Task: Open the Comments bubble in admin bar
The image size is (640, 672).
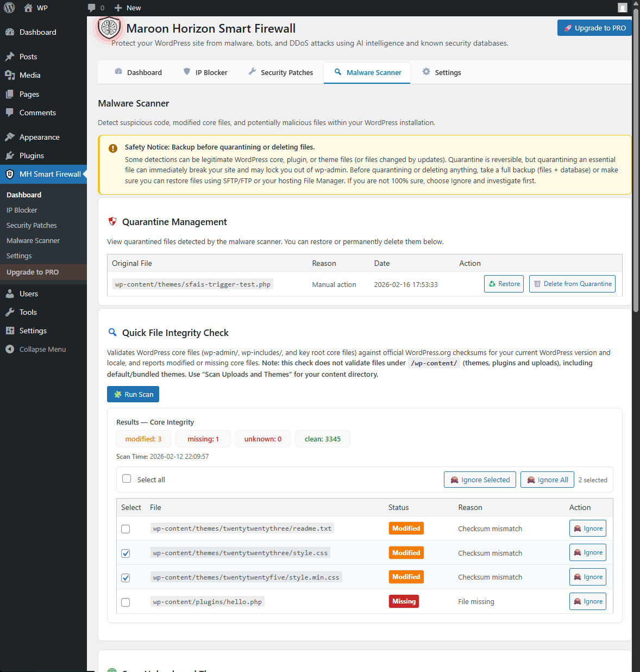Action: tap(92, 8)
